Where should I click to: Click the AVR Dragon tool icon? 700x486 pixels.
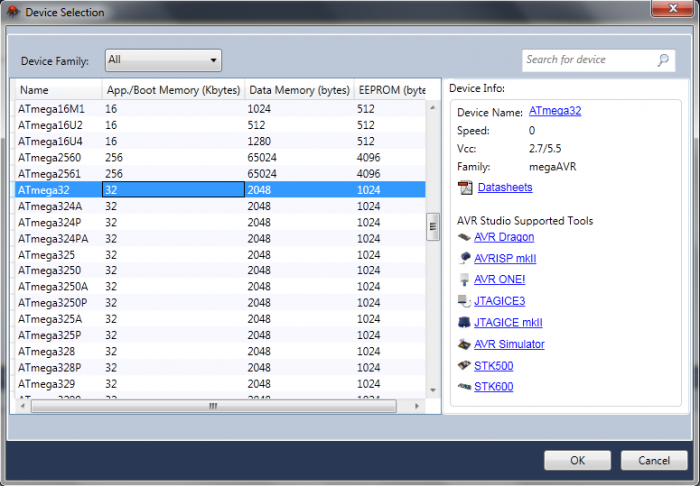(x=463, y=237)
